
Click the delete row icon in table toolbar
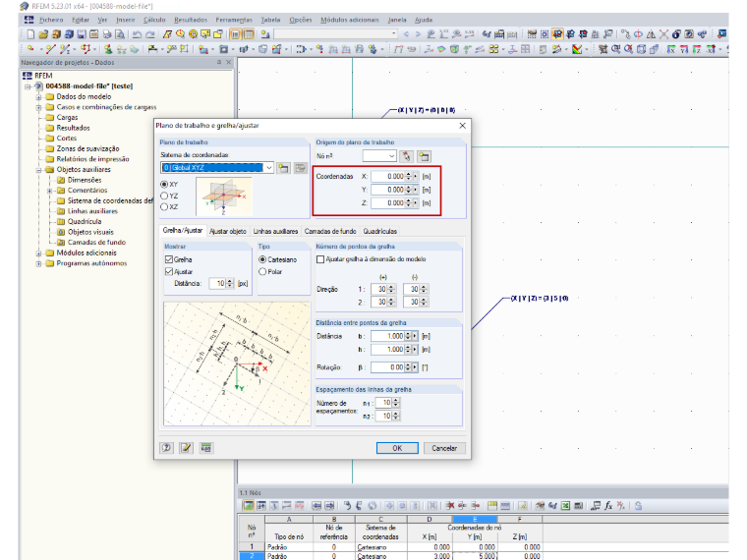click(450, 506)
